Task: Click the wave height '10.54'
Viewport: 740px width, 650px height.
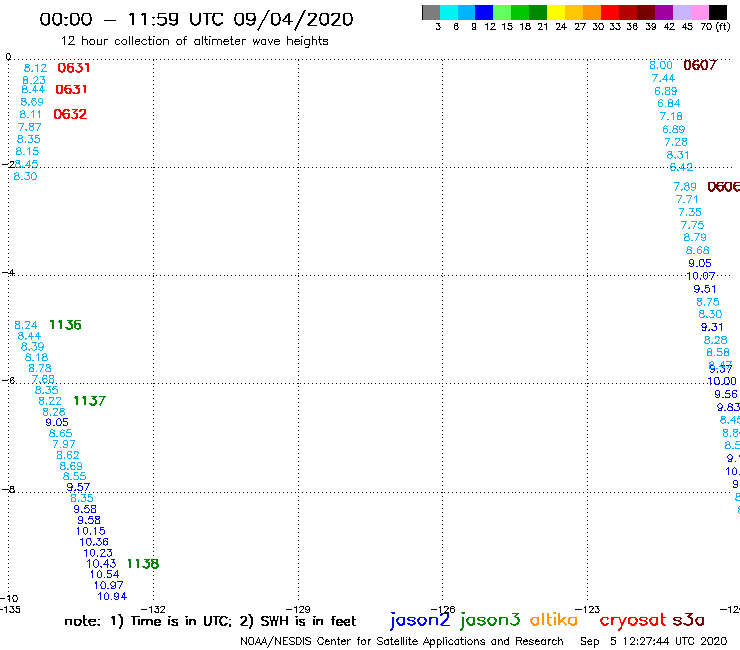Action: pyautogui.click(x=104, y=574)
